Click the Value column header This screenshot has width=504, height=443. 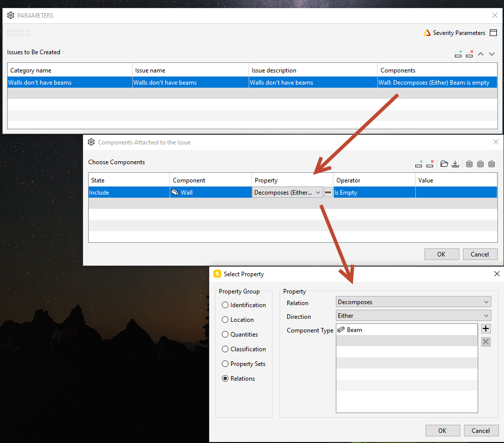pyautogui.click(x=456, y=180)
